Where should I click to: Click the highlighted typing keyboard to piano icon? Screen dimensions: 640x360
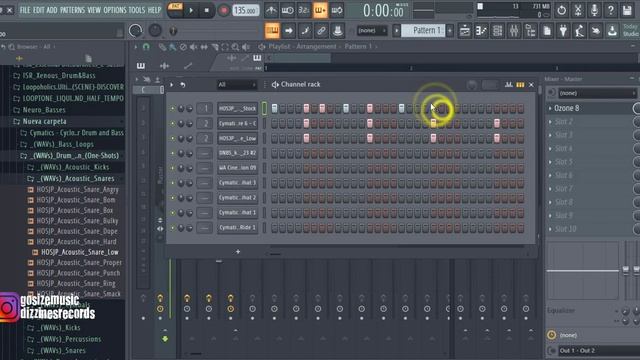272,31
